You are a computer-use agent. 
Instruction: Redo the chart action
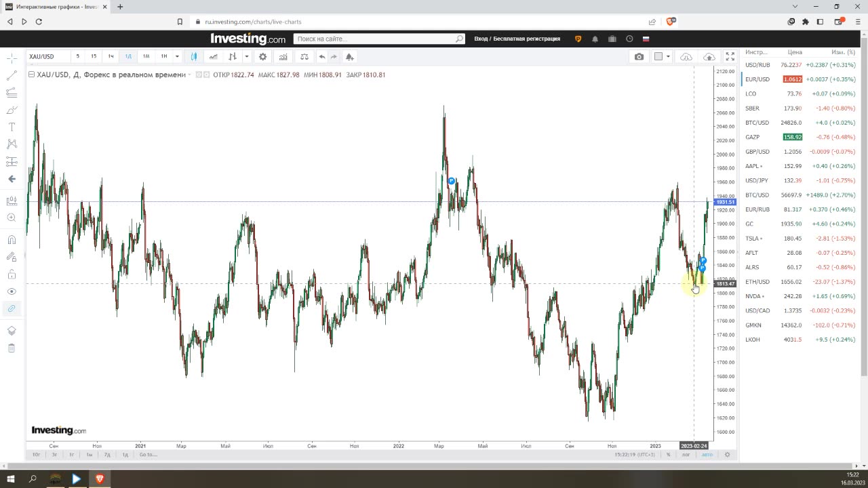point(334,56)
